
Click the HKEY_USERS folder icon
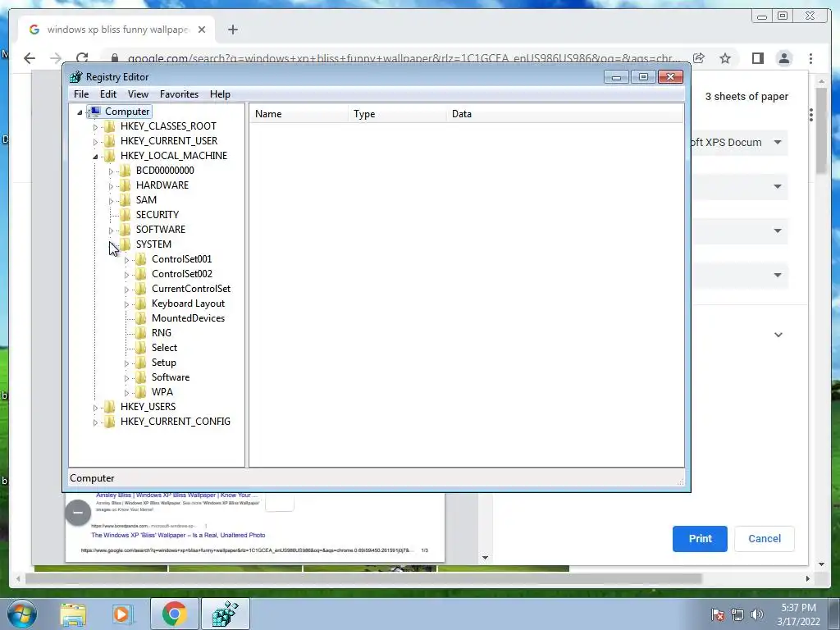[109, 407]
